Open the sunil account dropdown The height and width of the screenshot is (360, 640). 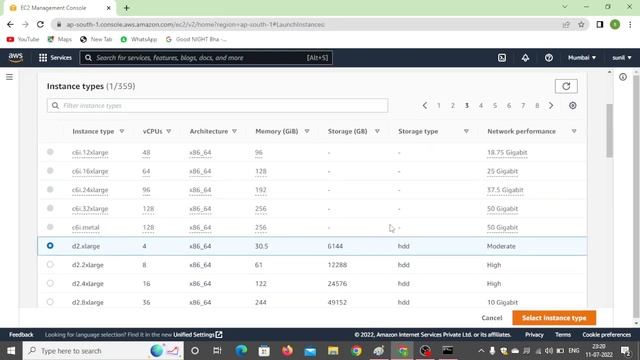pos(622,58)
